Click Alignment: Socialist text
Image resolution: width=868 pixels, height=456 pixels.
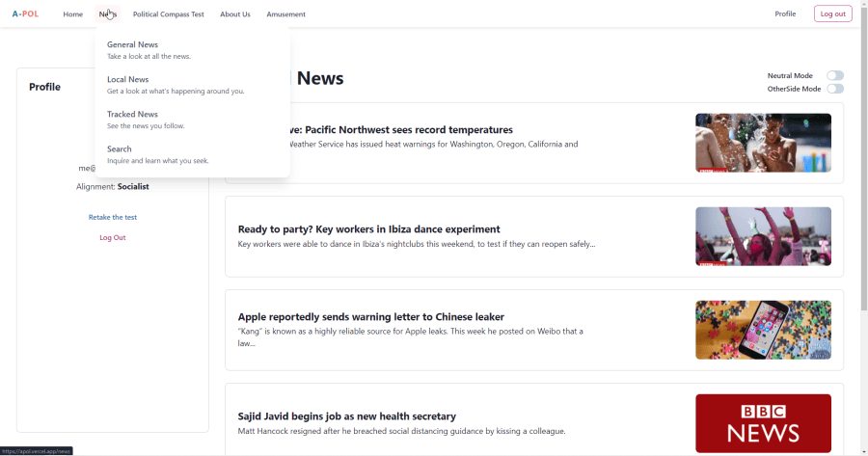pos(113,186)
